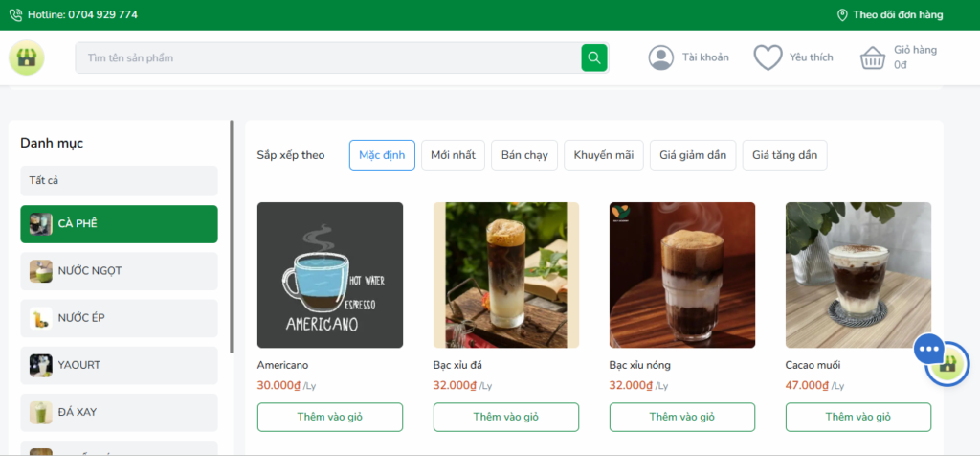This screenshot has width=980, height=456.
Task: Sort by Giá tăng dần
Action: (784, 155)
